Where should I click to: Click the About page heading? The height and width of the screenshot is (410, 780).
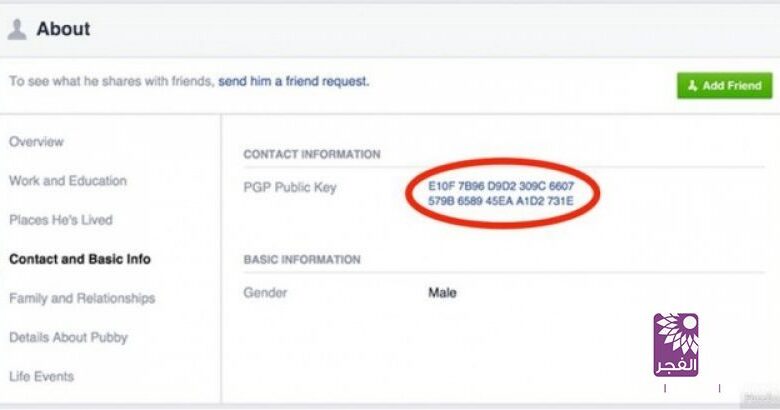click(x=63, y=29)
